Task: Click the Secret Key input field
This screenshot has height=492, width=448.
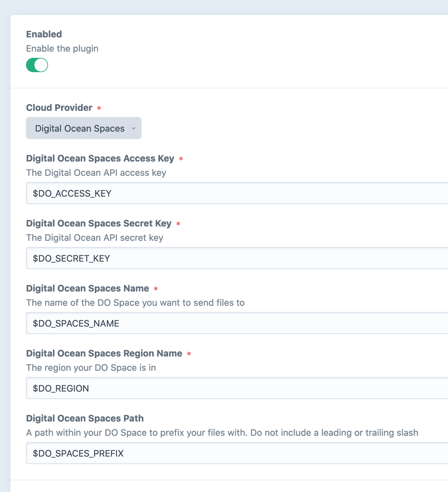Action: (x=237, y=258)
